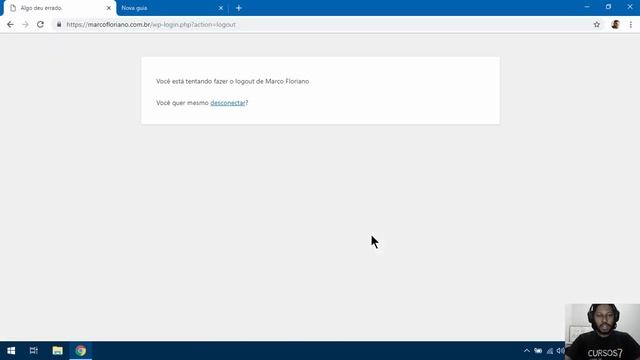Image resolution: width=640 pixels, height=360 pixels.
Task: Go back to the previous page
Action: pyautogui.click(x=10, y=24)
